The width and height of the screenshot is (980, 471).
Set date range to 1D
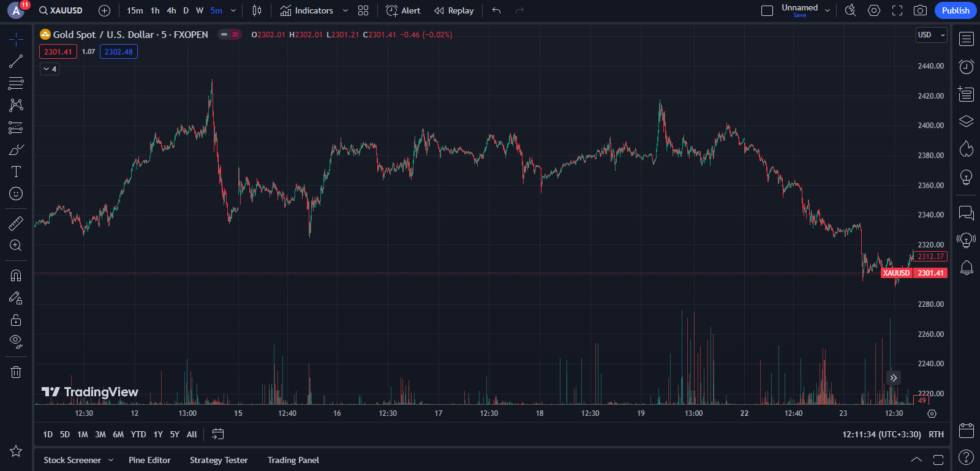pos(48,434)
